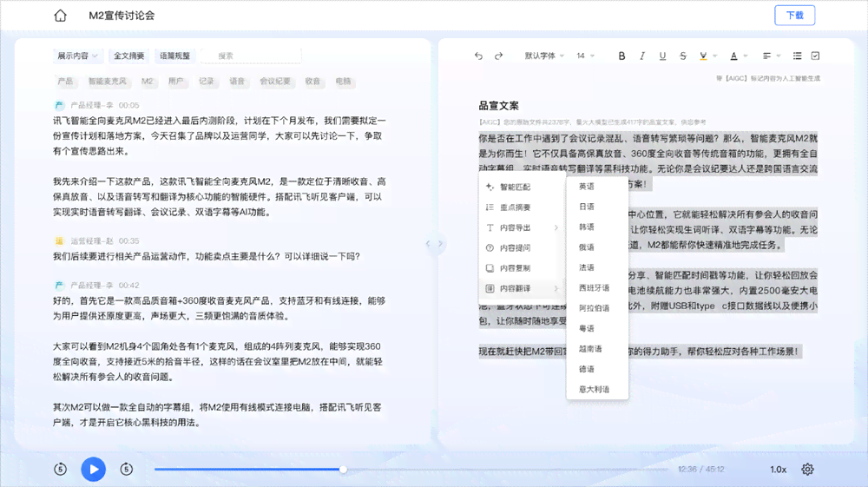The image size is (868, 487).
Task: Apply font color A icon
Action: pyautogui.click(x=733, y=56)
